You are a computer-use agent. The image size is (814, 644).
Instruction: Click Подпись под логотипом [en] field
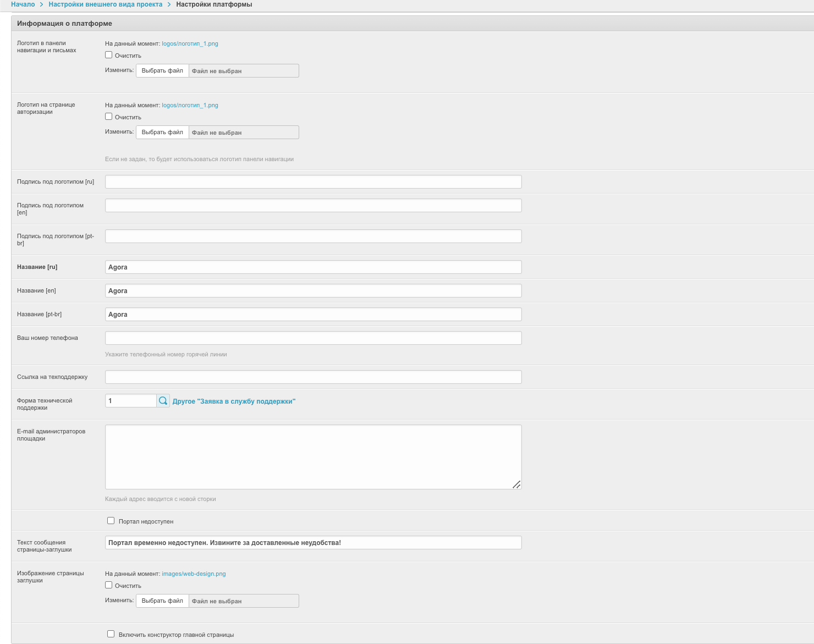coord(313,206)
